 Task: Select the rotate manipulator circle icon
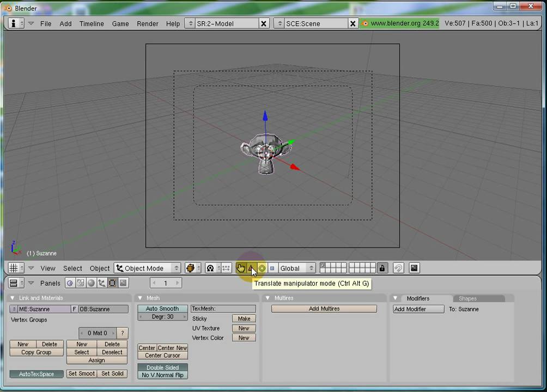click(x=262, y=268)
